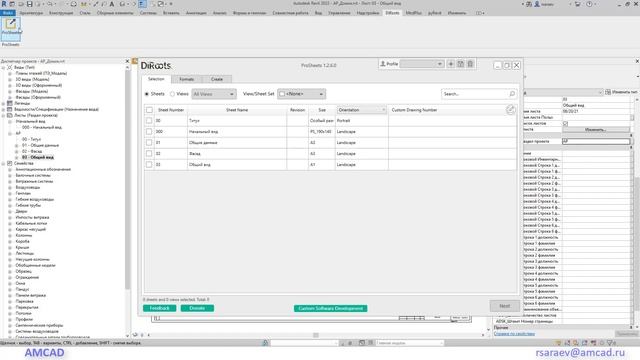640x360 pixels.
Task: Open the Управление ribbon tab
Action: click(x=339, y=13)
